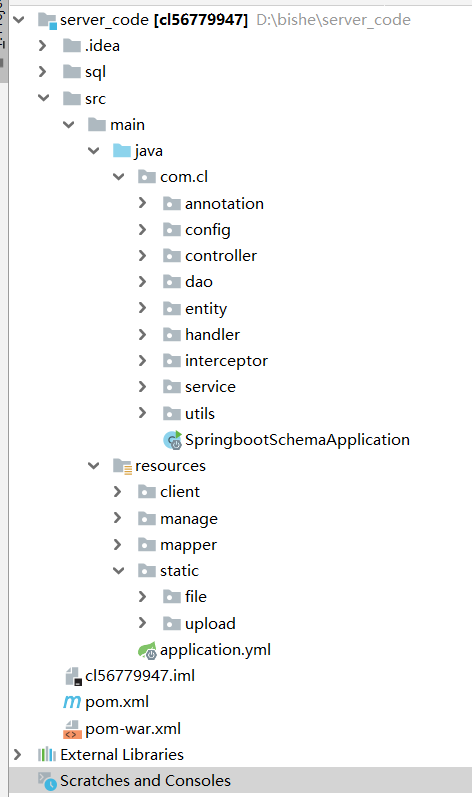Click the Scratches and Consoles icon
This screenshot has width=472, height=797.
tap(47, 781)
